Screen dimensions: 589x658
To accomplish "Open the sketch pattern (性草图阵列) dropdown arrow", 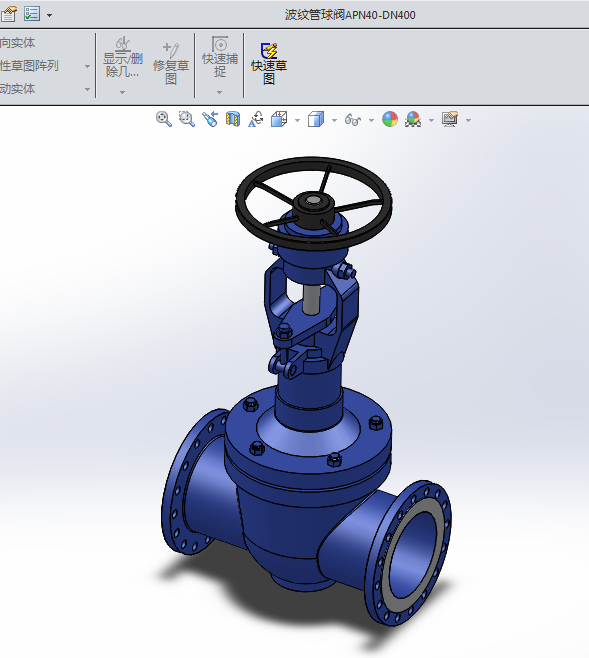I will pos(87,66).
